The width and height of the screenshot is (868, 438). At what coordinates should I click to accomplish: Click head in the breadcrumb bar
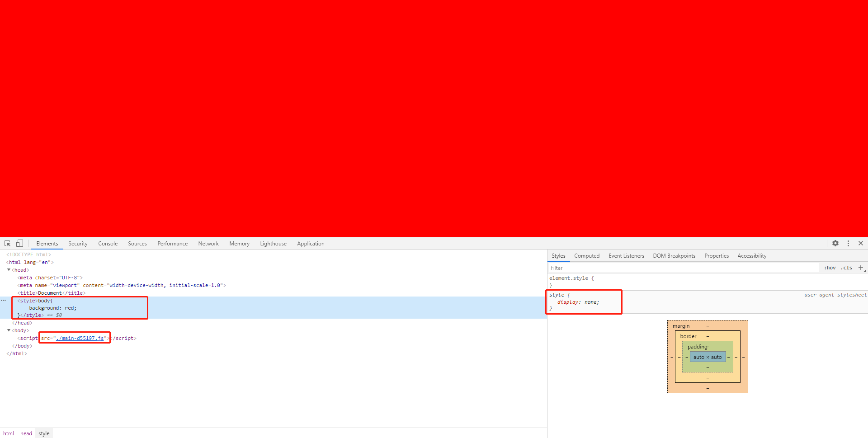tap(26, 433)
